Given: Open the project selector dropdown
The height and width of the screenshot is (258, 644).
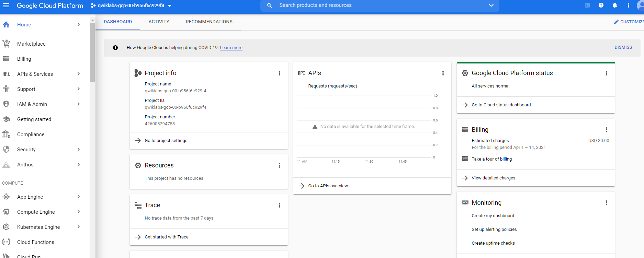Looking at the screenshot, I should (131, 5).
